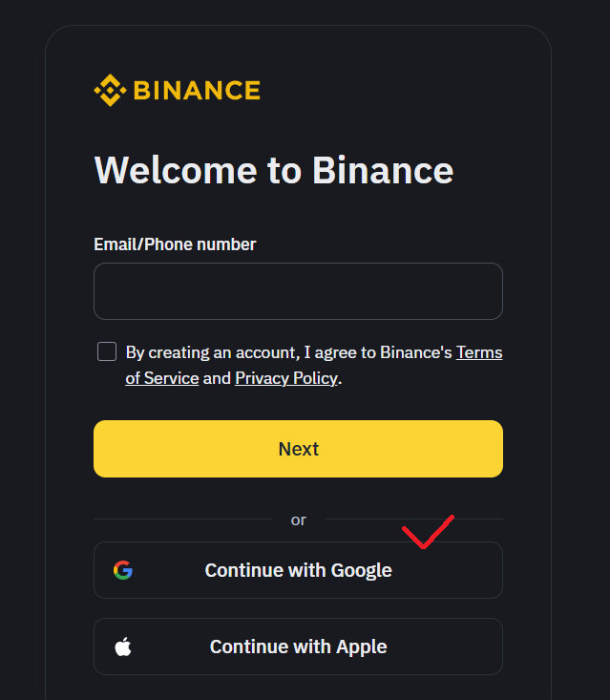Open the Privacy Policy link
This screenshot has width=610, height=700.
click(286, 378)
